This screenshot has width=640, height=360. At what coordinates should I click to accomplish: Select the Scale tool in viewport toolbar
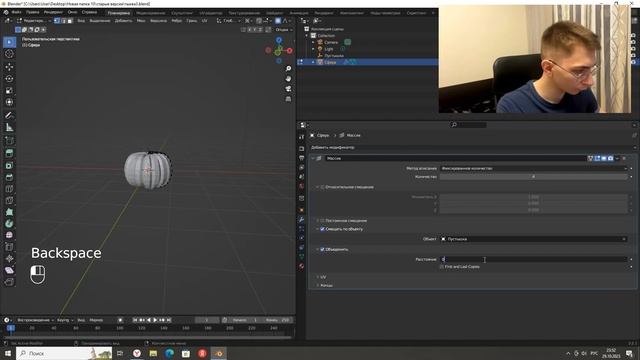pos(9,90)
